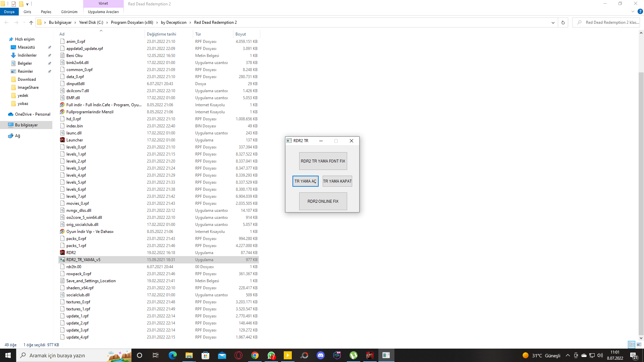
Task: Open Quick Access Toolbar customize dropdown
Action: point(28,4)
